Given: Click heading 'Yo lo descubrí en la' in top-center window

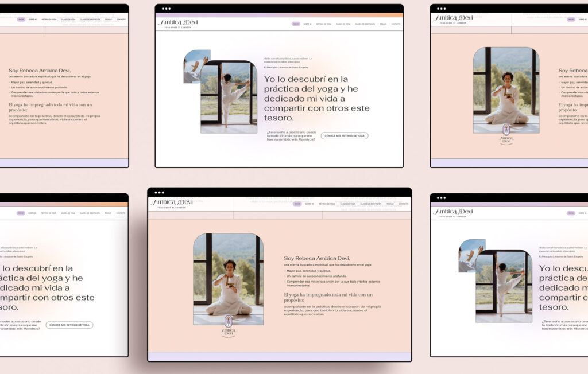Looking at the screenshot, I should tap(306, 79).
